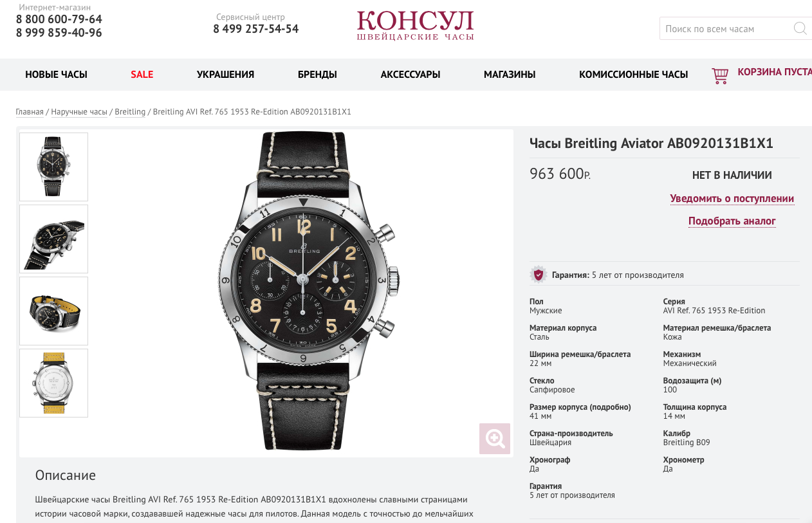Focus the Поиск по всем часам field

726,28
